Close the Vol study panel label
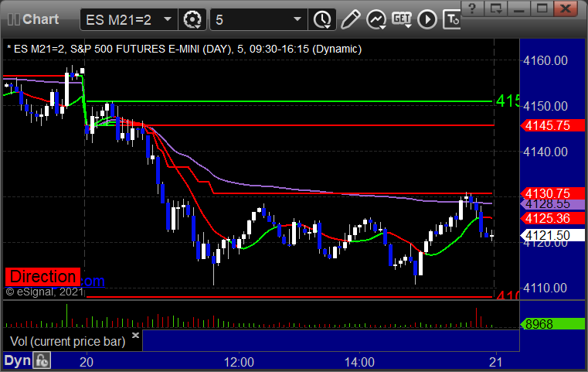Image resolution: width=588 pixels, height=372 pixels. click(x=135, y=335)
